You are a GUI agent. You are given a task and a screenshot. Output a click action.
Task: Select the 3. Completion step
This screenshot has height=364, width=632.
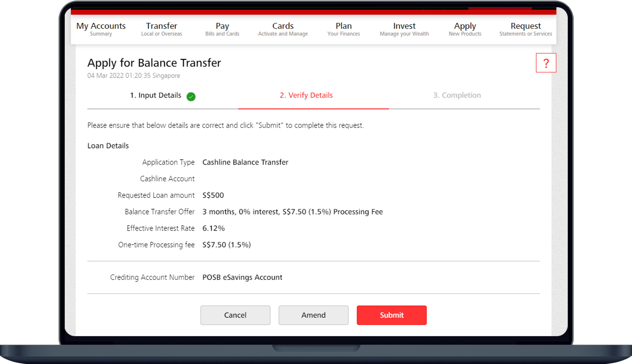click(457, 95)
